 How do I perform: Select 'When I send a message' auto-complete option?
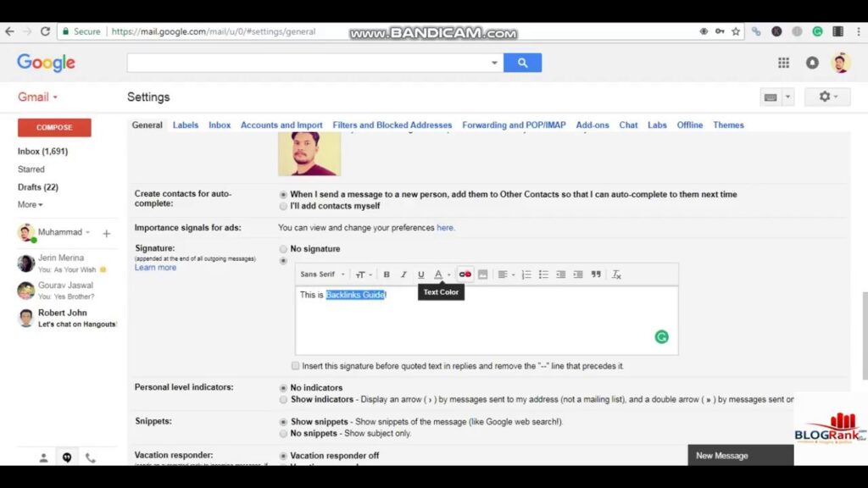tap(283, 195)
